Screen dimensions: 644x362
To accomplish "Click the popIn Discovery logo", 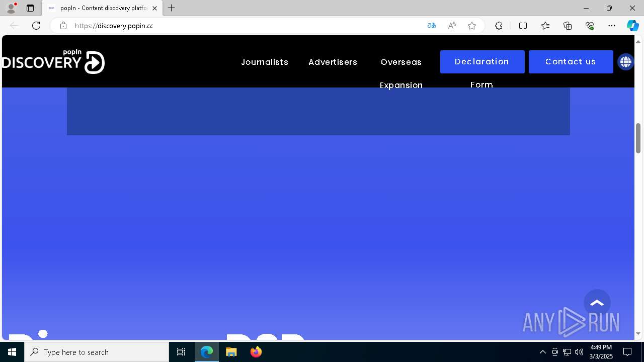I will click(x=53, y=62).
